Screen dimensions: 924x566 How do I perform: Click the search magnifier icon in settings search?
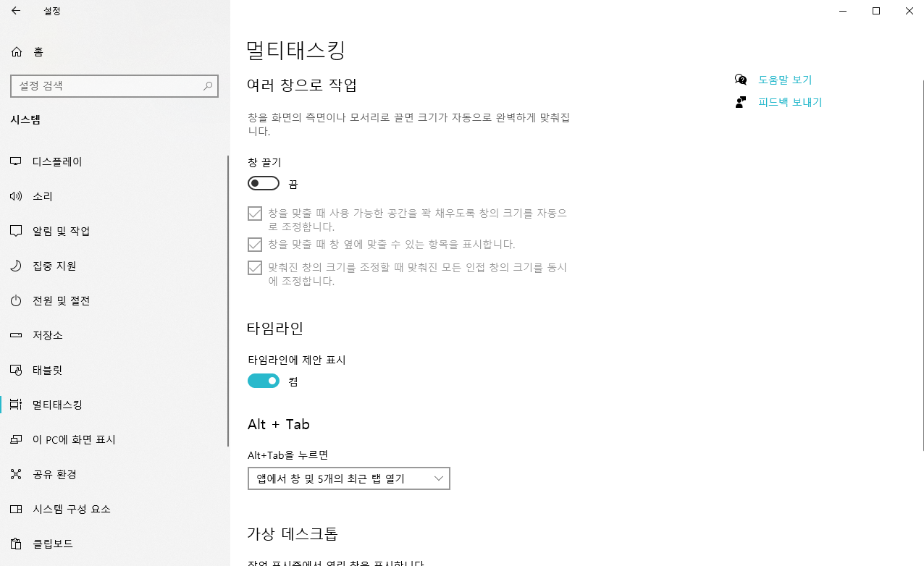coord(208,86)
